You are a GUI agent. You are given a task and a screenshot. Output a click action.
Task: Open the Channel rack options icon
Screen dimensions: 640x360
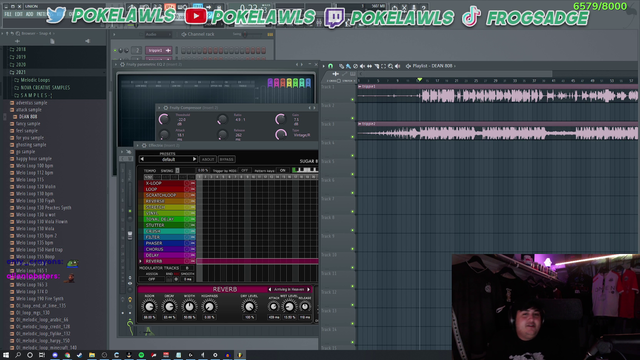click(x=184, y=34)
